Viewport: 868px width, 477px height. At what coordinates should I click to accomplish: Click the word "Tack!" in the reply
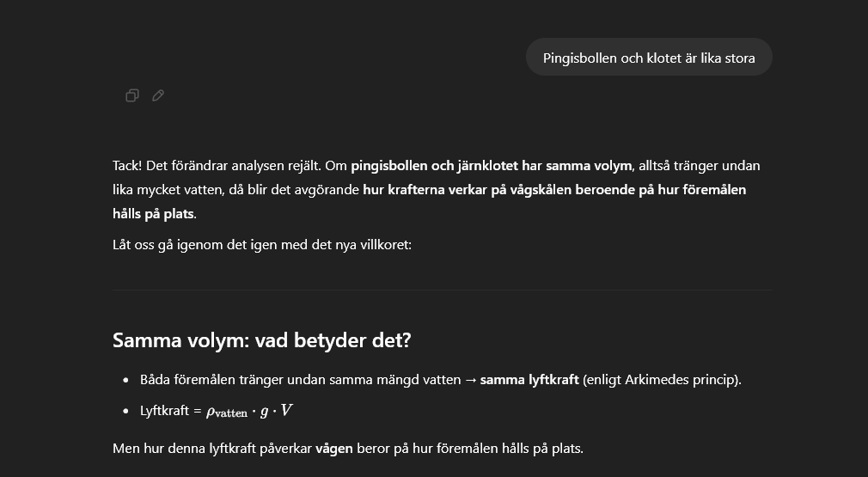(128, 166)
